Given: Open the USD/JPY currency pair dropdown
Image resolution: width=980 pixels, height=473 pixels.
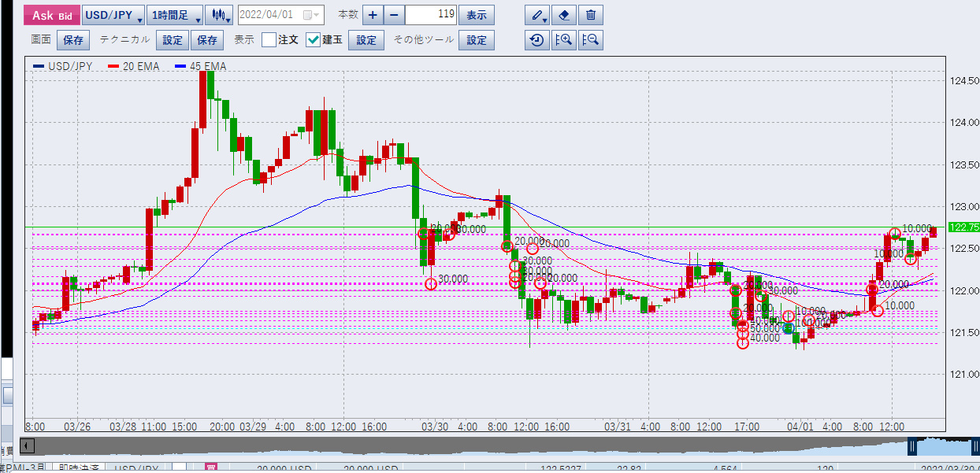Looking at the screenshot, I should click(x=113, y=15).
